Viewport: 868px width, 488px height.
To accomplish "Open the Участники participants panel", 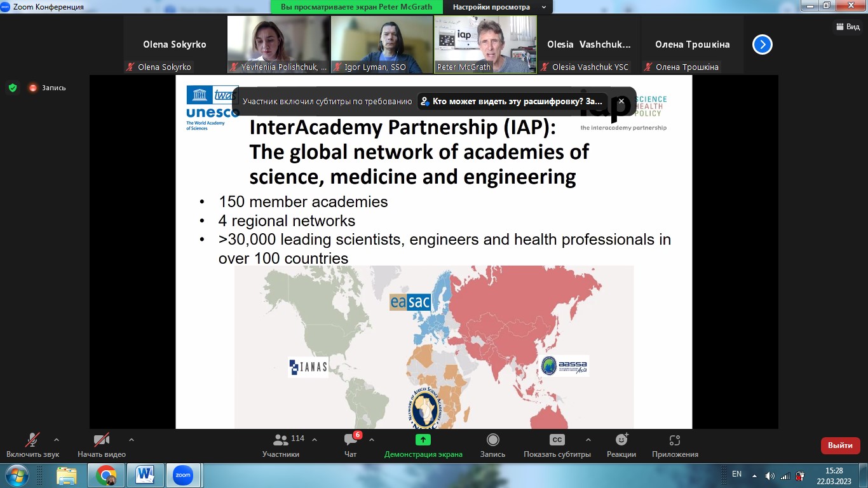I will pos(281,445).
